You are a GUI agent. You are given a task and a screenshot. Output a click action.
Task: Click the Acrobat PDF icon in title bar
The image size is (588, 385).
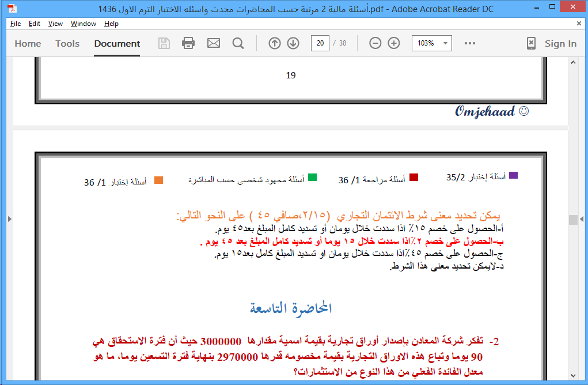click(12, 8)
